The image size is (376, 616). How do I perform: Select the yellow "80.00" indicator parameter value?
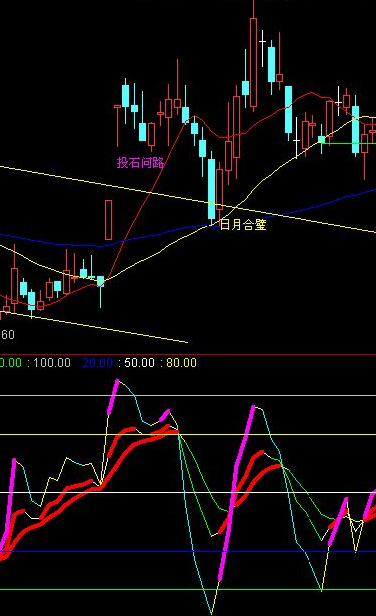[181, 362]
